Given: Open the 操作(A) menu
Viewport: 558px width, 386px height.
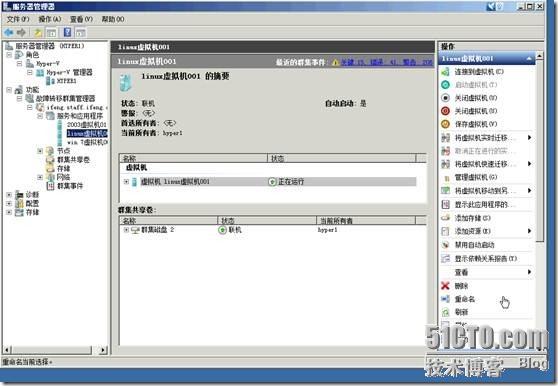Looking at the screenshot, I should coord(50,19).
